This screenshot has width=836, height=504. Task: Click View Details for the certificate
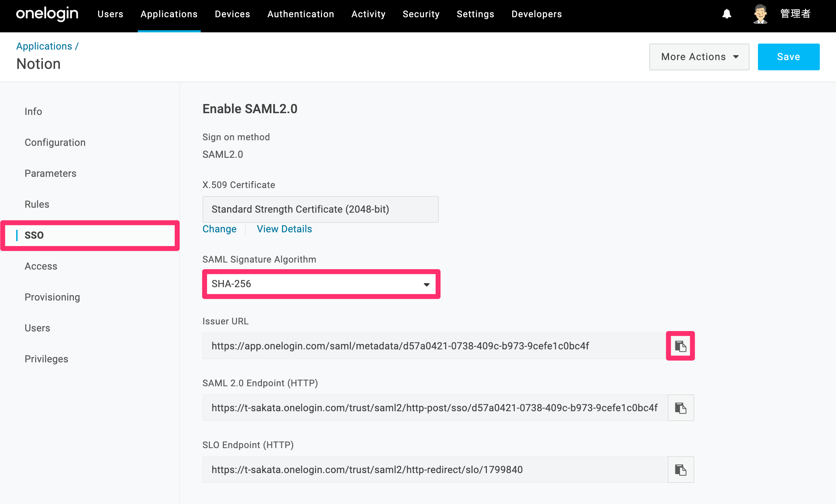[284, 229]
